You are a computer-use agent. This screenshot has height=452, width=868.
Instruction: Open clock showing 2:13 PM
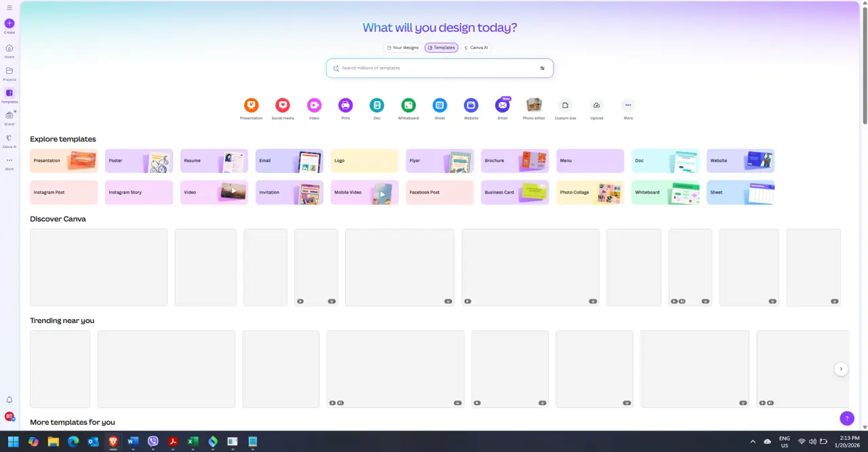pyautogui.click(x=849, y=441)
